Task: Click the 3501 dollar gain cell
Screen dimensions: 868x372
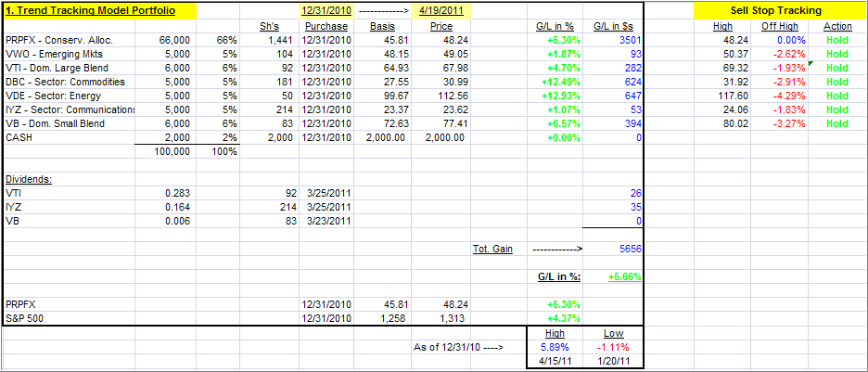Action: coord(613,40)
